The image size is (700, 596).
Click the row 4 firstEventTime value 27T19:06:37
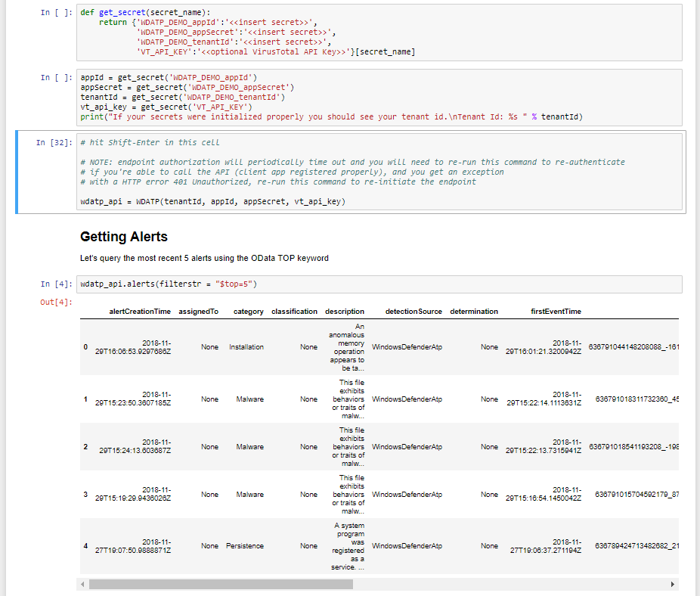click(x=546, y=546)
